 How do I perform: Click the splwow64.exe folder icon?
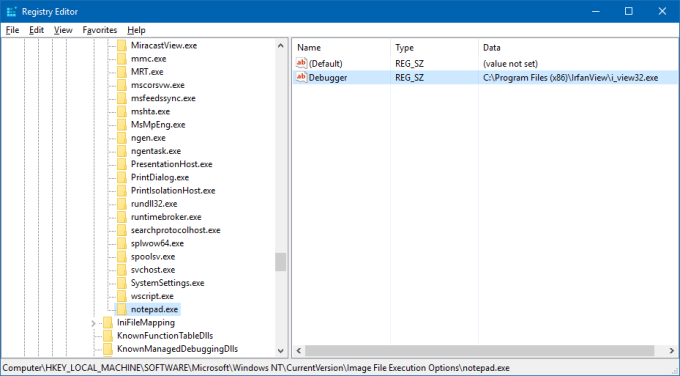point(122,243)
